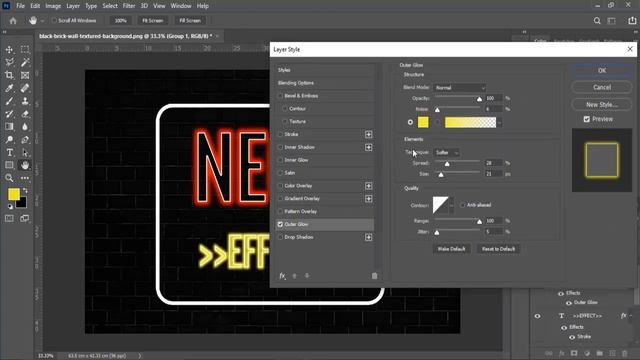Select the solid color radio for glow
640x360 pixels.
click(410, 122)
